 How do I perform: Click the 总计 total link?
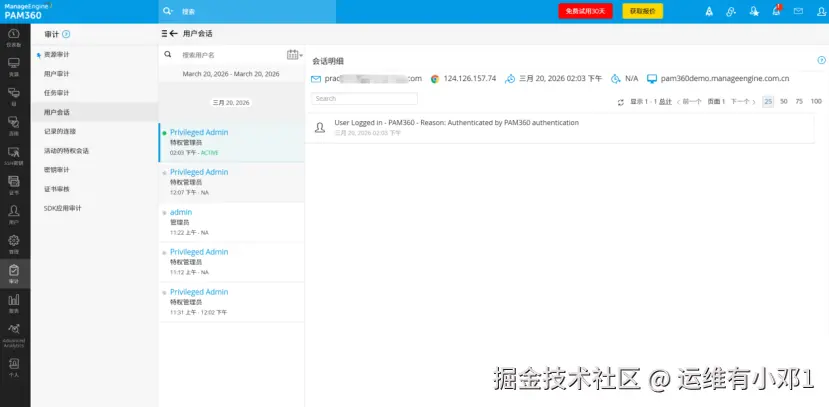665,101
